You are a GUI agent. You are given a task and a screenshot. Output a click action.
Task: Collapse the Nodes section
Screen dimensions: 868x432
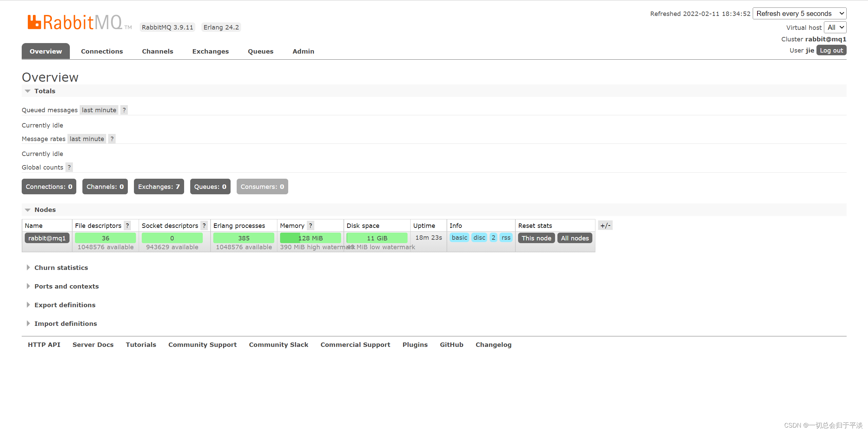pos(45,210)
